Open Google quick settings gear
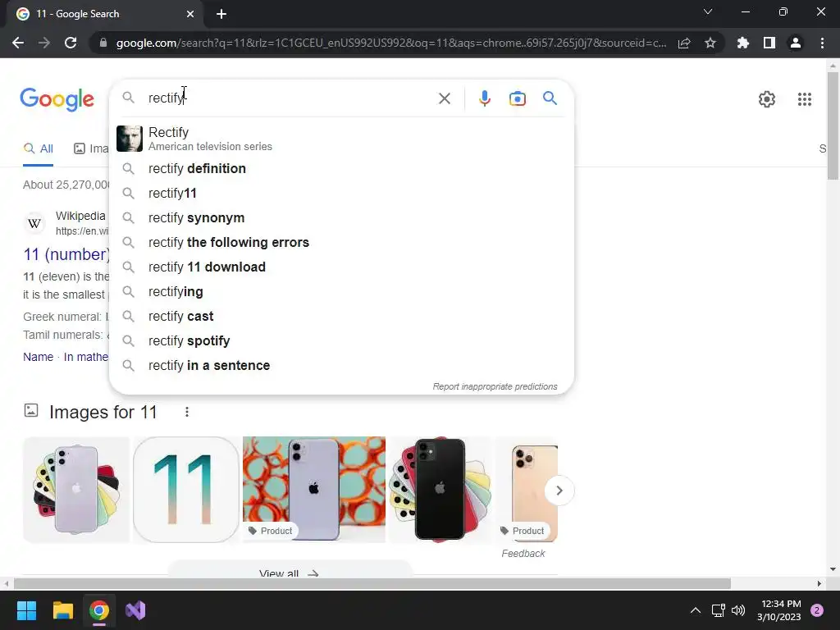 [x=767, y=99]
